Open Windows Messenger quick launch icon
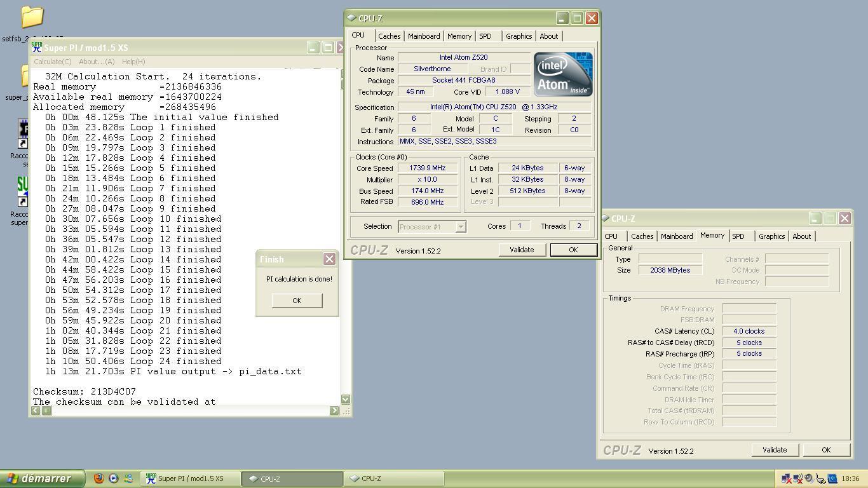The image size is (868, 488). 128,478
